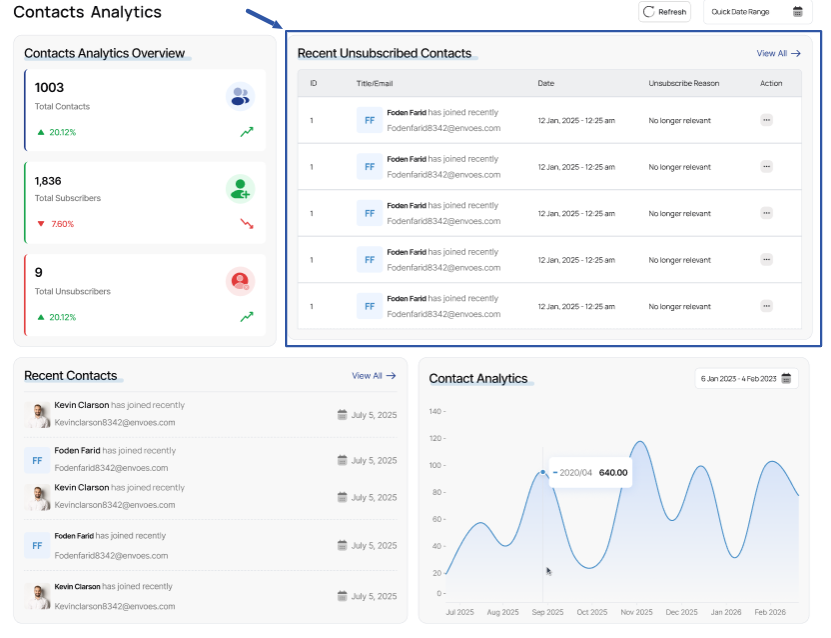Image resolution: width=831 pixels, height=638 pixels.
Task: Click the chart data point showing 640.00
Action: pyautogui.click(x=543, y=472)
